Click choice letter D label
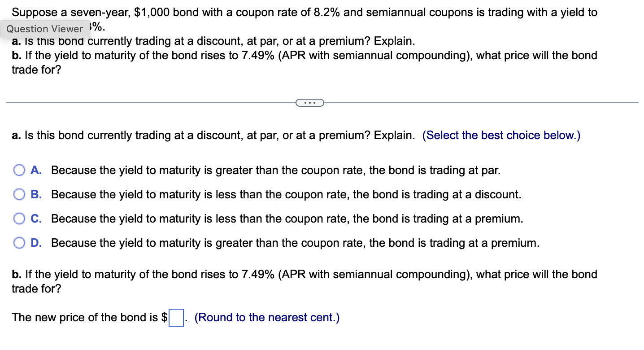This screenshot has width=644, height=350. click(x=36, y=243)
